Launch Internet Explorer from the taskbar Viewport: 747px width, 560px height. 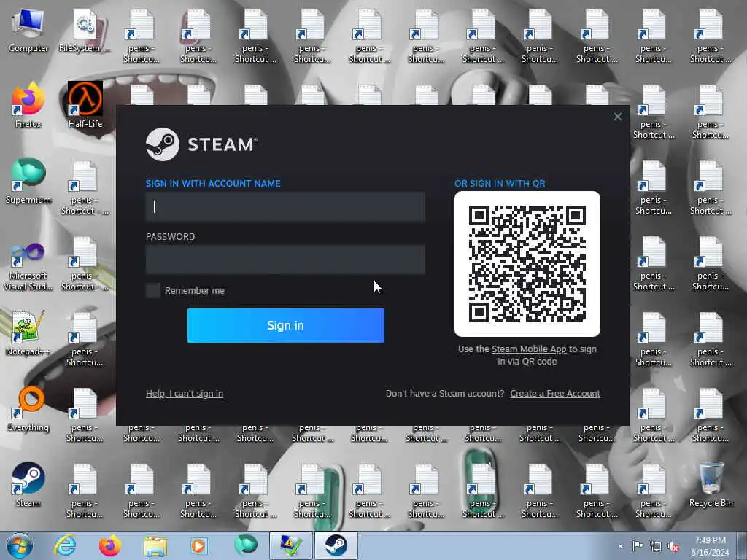click(65, 545)
